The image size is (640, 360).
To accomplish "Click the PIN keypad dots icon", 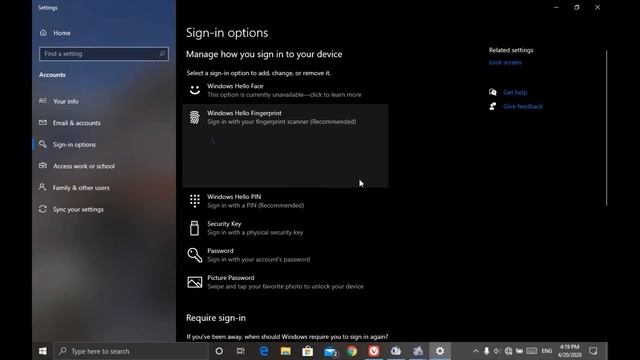I will point(195,201).
